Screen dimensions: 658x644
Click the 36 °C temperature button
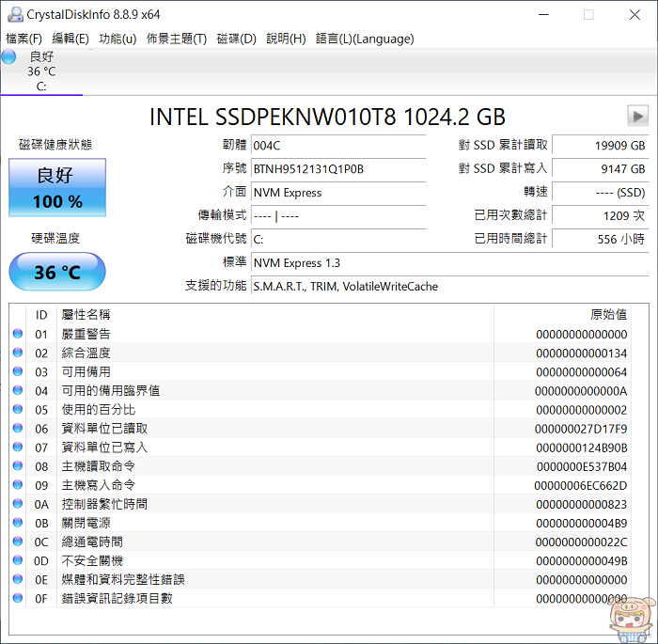click(57, 273)
